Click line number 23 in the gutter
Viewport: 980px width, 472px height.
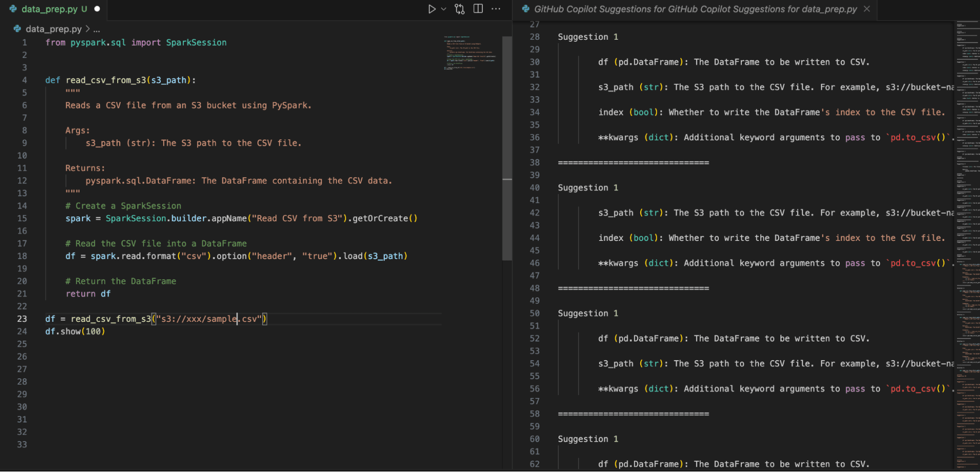pyautogui.click(x=22, y=319)
